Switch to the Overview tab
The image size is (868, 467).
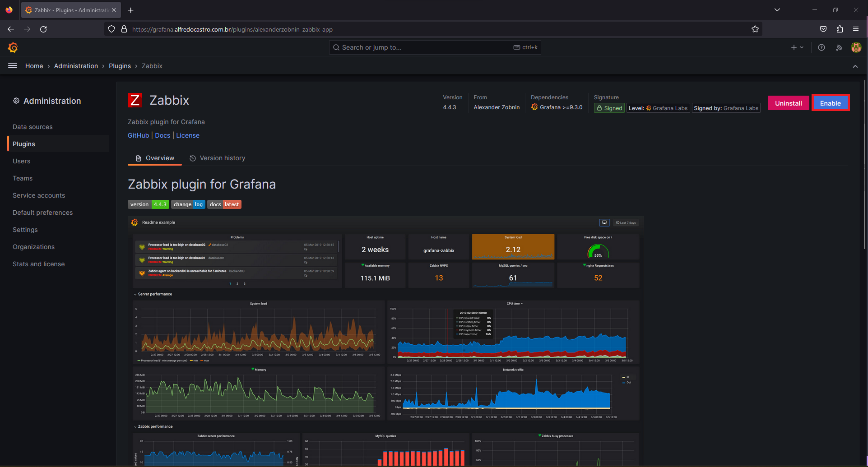click(x=155, y=158)
